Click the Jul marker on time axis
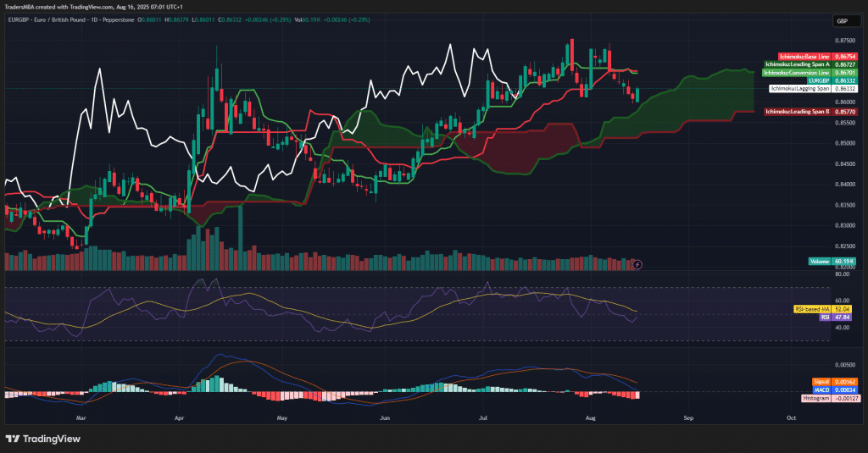 (x=483, y=417)
